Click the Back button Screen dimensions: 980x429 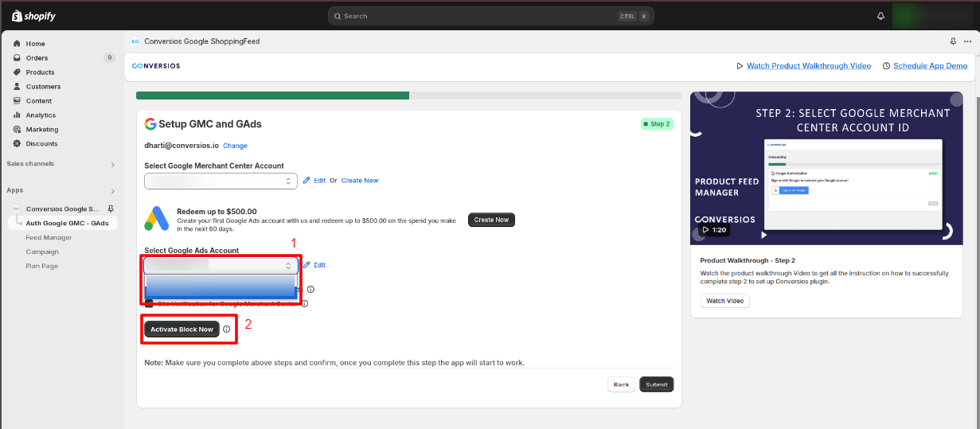pos(621,384)
